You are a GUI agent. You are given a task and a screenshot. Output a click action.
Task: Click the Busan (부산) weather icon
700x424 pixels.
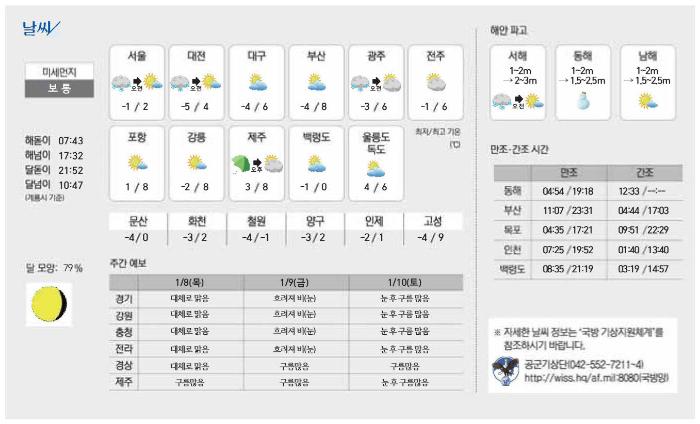(316, 82)
